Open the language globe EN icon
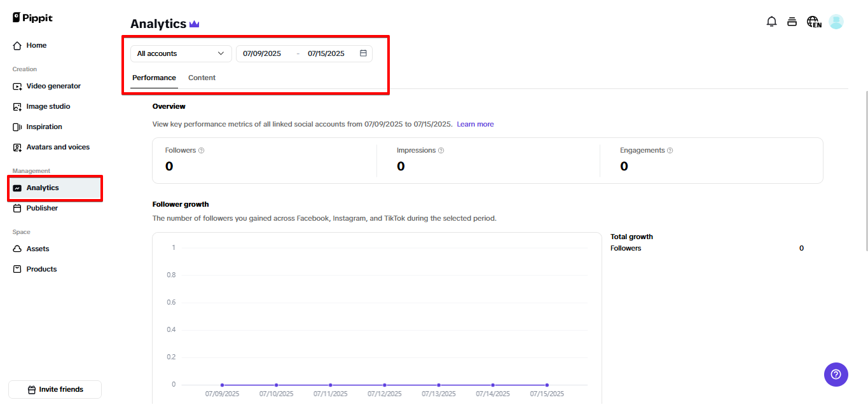 (813, 22)
